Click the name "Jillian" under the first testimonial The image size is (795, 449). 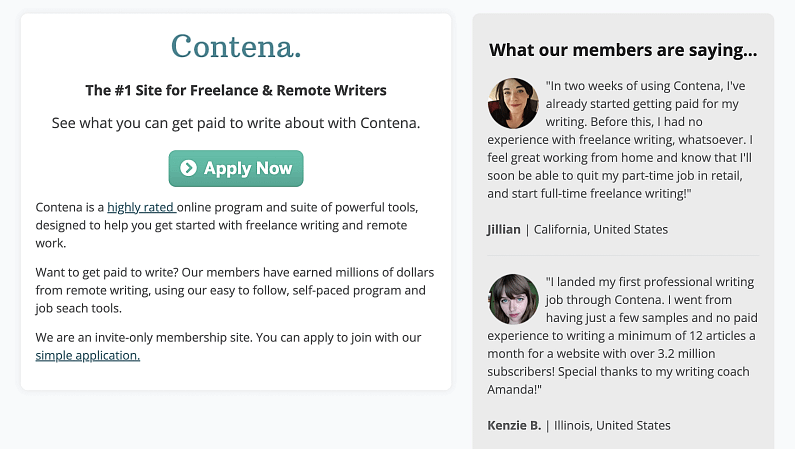504,229
